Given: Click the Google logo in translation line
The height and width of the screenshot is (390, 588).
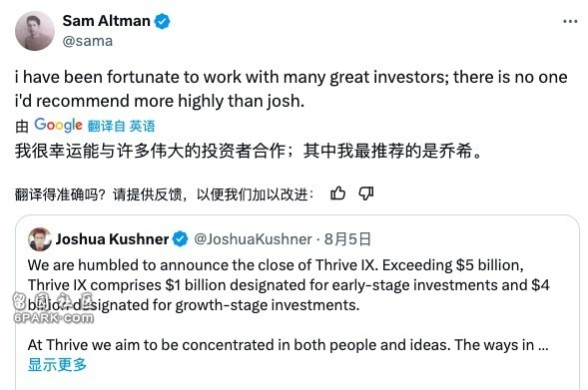Looking at the screenshot, I should click(x=58, y=125).
